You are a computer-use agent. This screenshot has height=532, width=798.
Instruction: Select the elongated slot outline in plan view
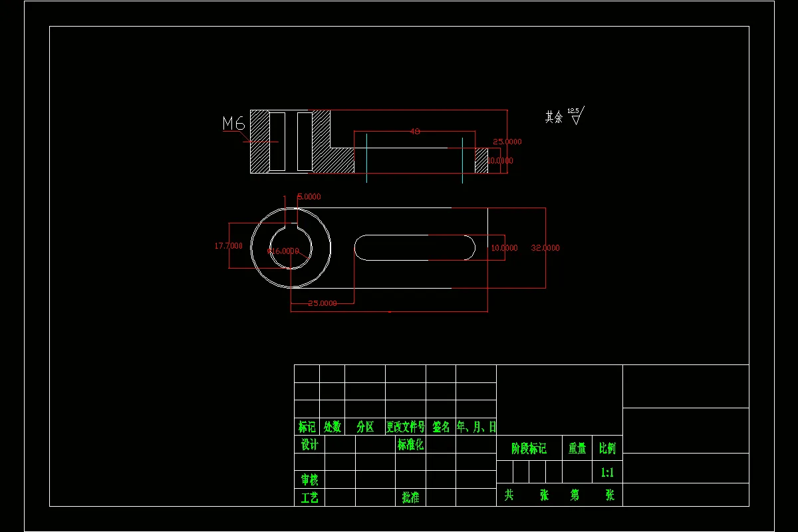coord(415,247)
